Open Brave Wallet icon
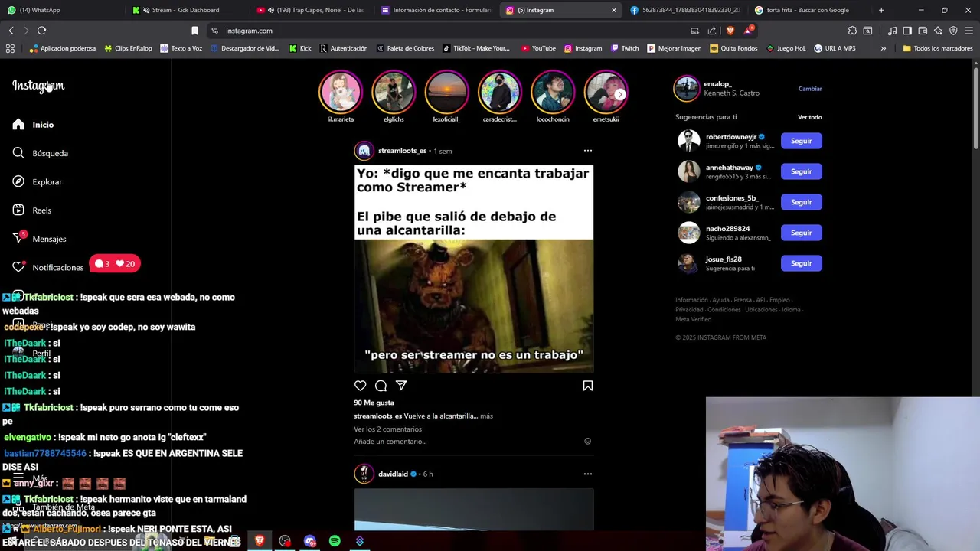Screen dimensions: 980x551 point(923,31)
